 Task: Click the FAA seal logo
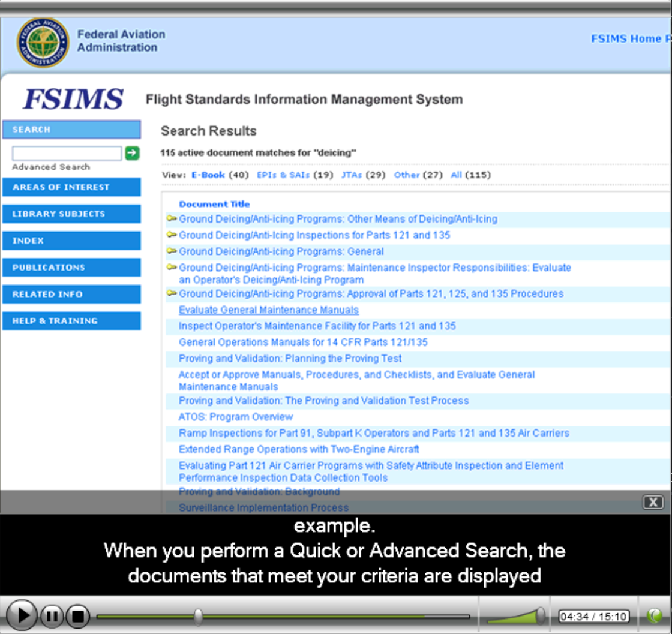tap(43, 43)
